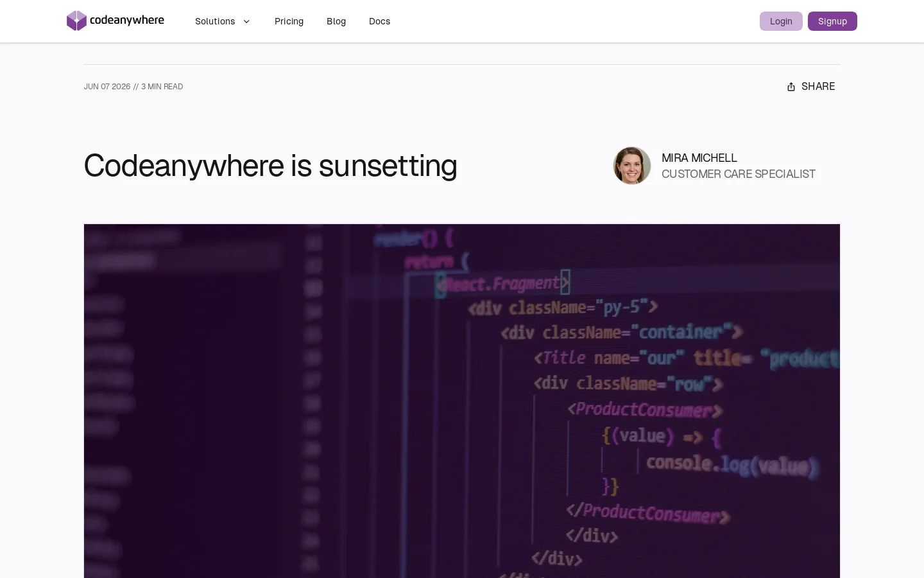Expand the Solutions dropdown chevron
Screen dimensions: 924x578
point(246,21)
